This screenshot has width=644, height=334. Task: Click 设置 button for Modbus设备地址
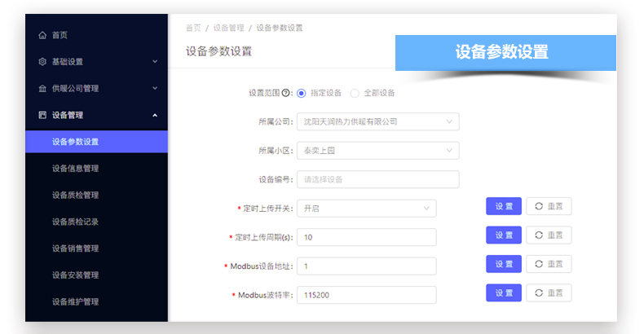503,264
